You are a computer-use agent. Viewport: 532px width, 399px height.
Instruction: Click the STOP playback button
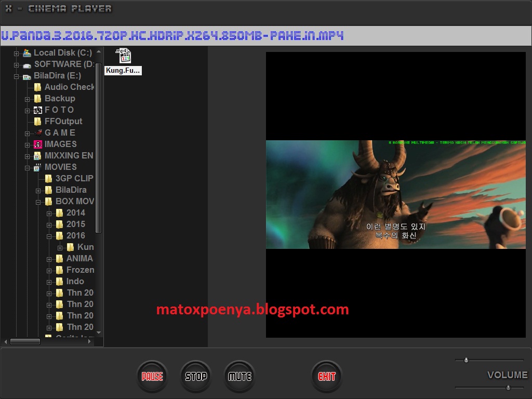click(196, 376)
